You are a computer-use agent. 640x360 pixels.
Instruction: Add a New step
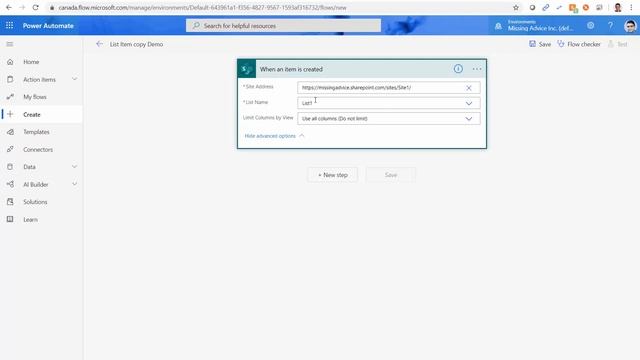click(x=333, y=175)
